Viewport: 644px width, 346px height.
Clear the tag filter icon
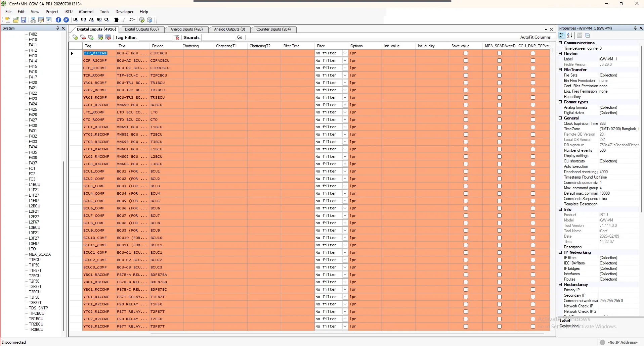coord(177,37)
